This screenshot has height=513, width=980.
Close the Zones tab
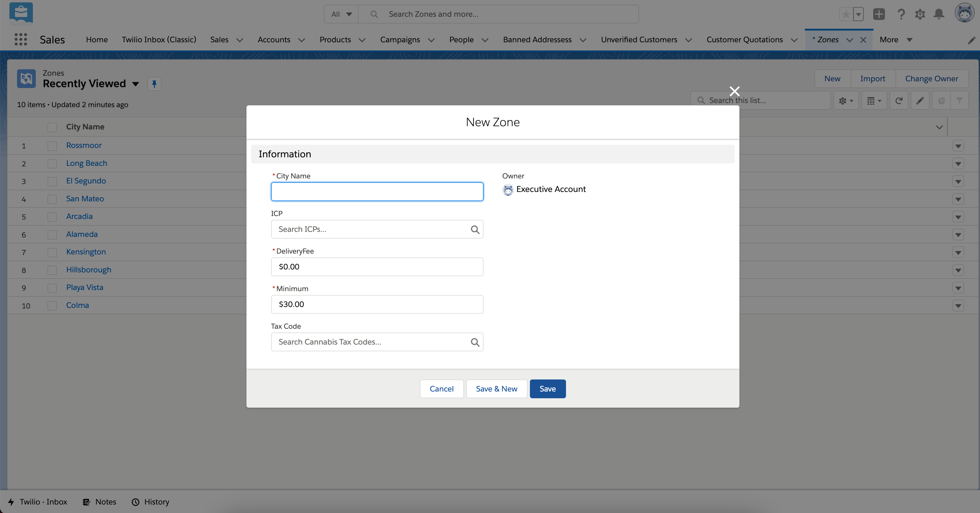click(863, 40)
